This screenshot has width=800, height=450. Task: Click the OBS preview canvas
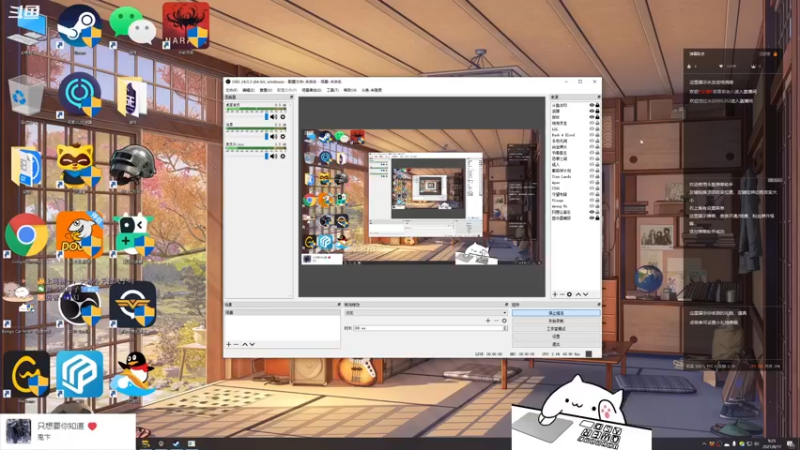[x=422, y=196]
